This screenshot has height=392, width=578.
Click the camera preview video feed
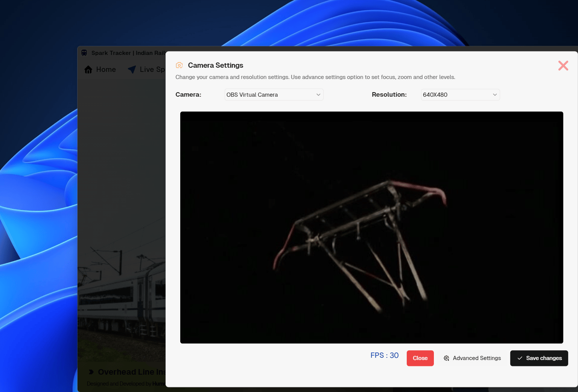(371, 228)
